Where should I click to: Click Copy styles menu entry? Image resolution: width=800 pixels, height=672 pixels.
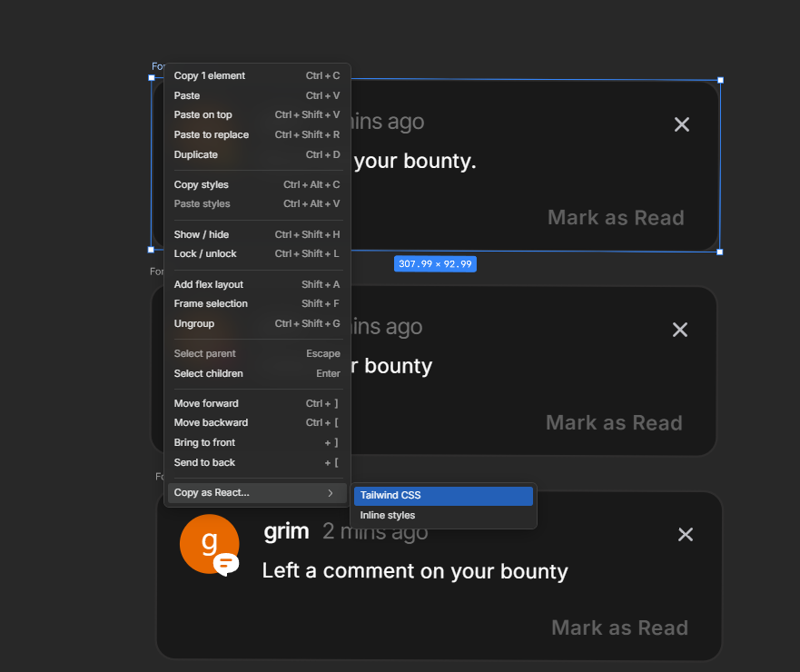257,184
